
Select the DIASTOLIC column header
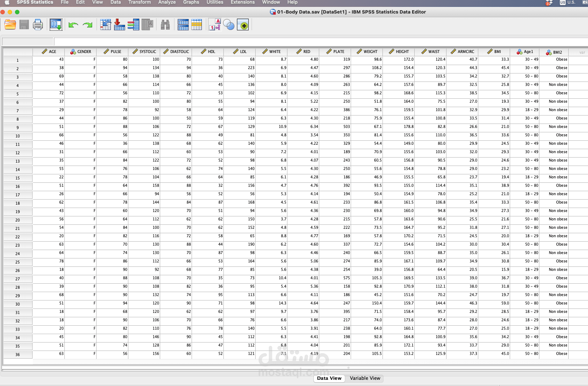176,52
